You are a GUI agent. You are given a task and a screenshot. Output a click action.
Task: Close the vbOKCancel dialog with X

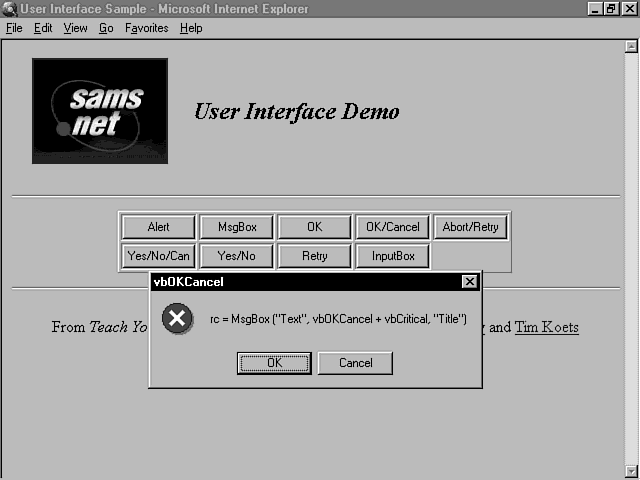coord(469,282)
